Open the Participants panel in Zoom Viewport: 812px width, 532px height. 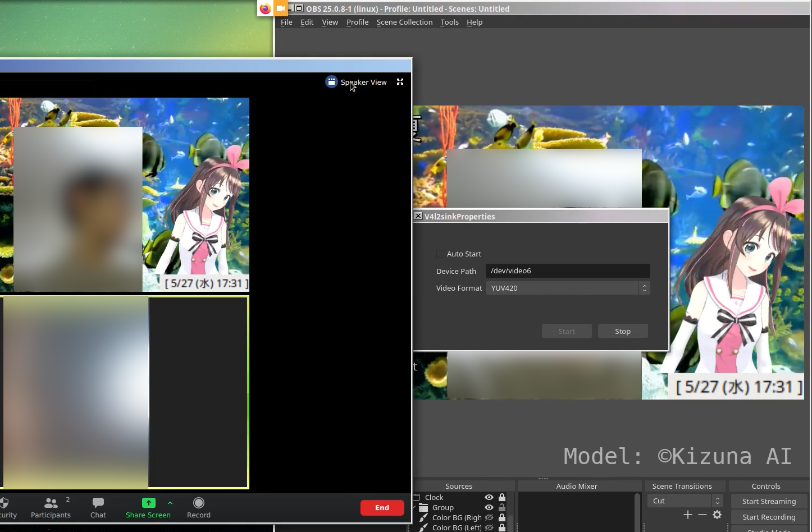51,507
